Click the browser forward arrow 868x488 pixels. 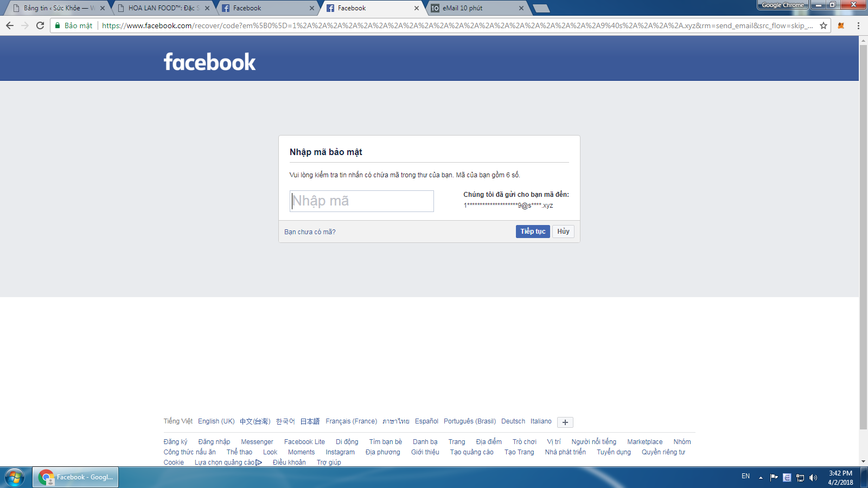tap(25, 25)
